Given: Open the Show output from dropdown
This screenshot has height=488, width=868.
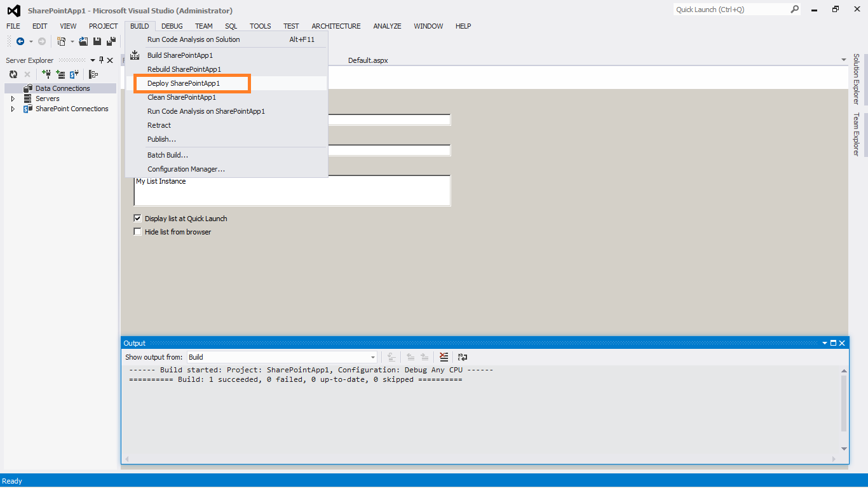Looking at the screenshot, I should pos(373,357).
